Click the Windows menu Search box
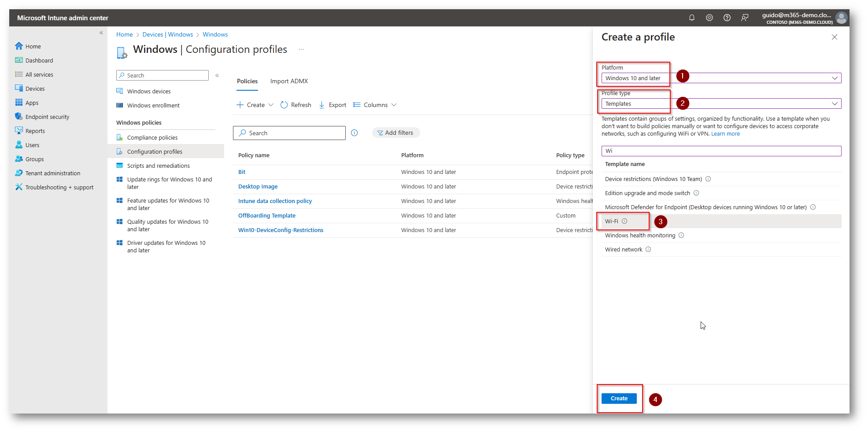 tap(162, 75)
